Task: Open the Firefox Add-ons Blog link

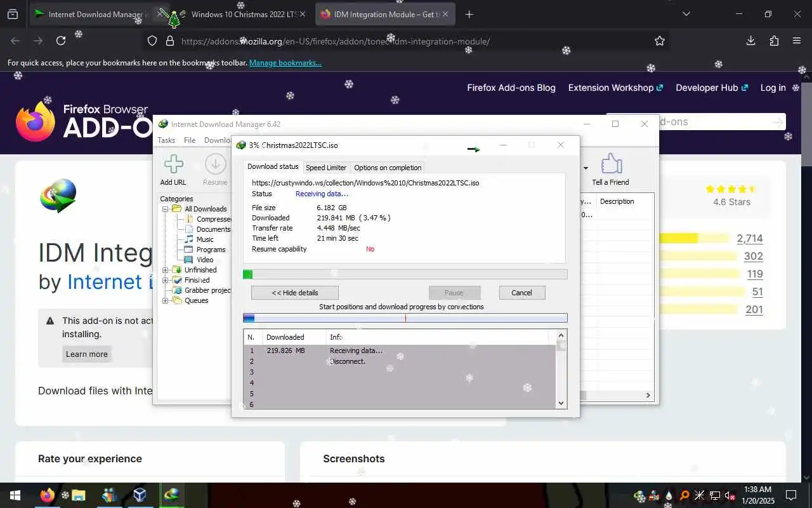Action: 511,88
